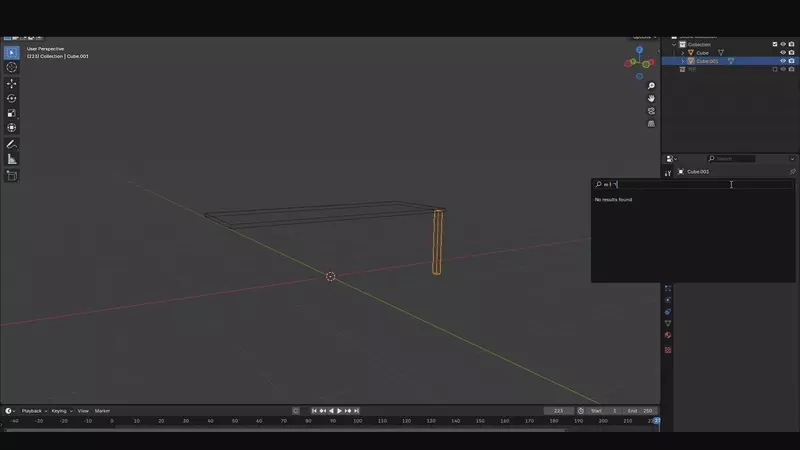Image resolution: width=800 pixels, height=450 pixels.
Task: Jump to the previous keyframe
Action: click(x=322, y=411)
